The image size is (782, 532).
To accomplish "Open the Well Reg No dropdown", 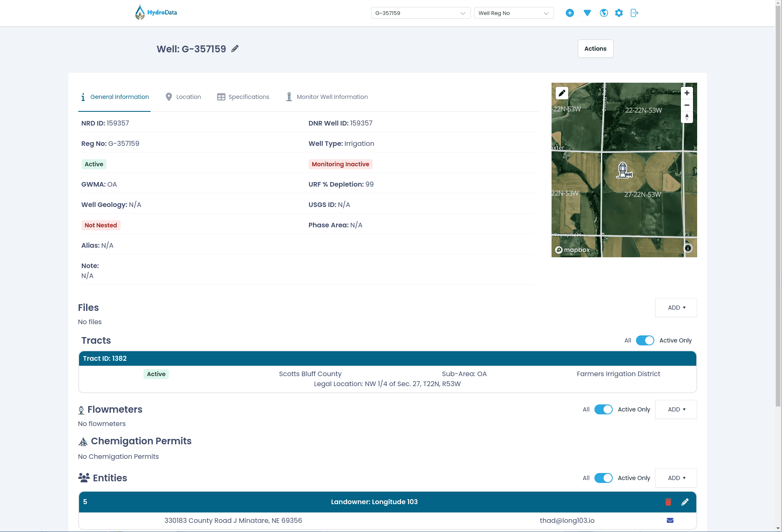I will [514, 13].
